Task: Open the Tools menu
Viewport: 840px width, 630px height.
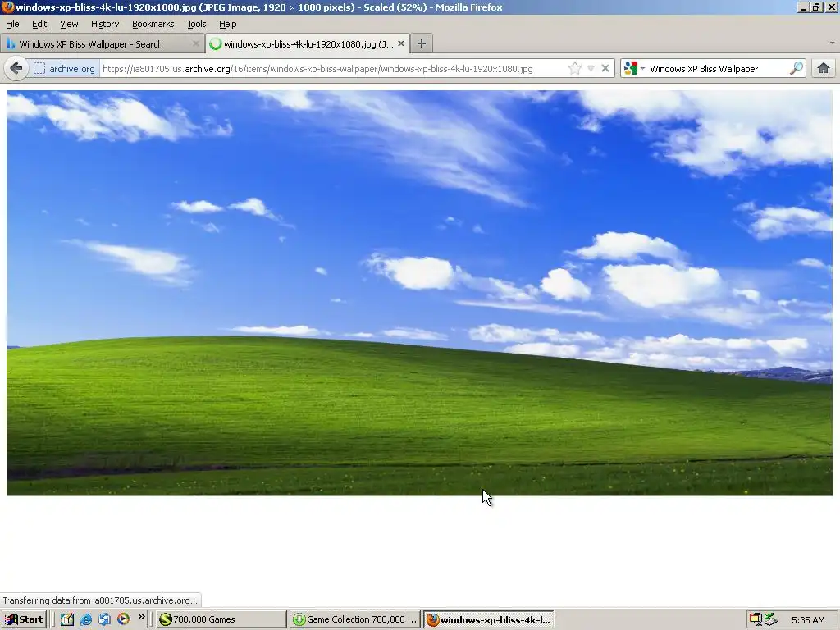Action: [197, 24]
